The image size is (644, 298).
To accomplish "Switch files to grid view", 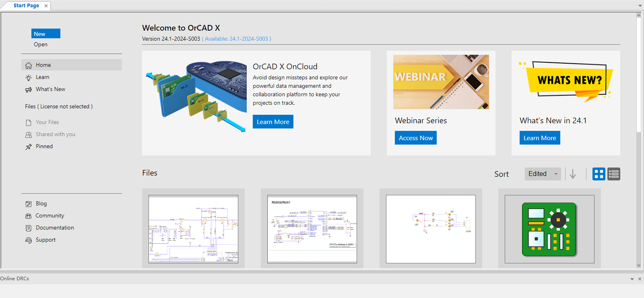I will click(x=599, y=174).
